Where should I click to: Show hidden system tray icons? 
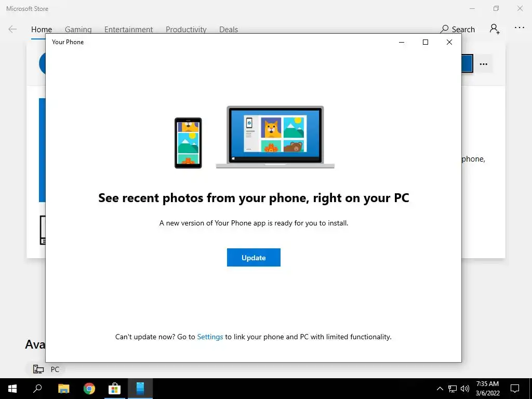(440, 389)
